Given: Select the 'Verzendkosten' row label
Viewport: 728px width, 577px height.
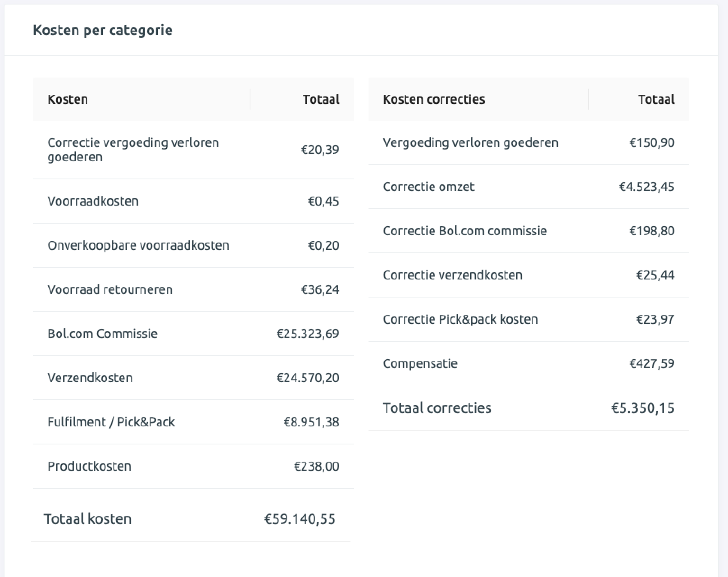Looking at the screenshot, I should click(x=90, y=378).
